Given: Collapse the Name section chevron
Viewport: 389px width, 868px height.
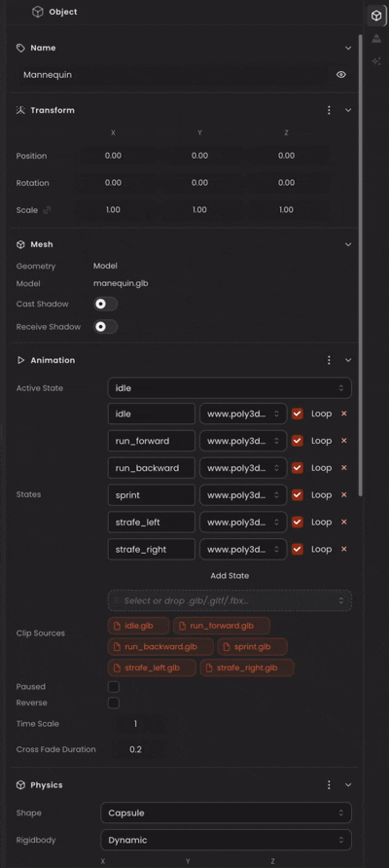Looking at the screenshot, I should 348,48.
